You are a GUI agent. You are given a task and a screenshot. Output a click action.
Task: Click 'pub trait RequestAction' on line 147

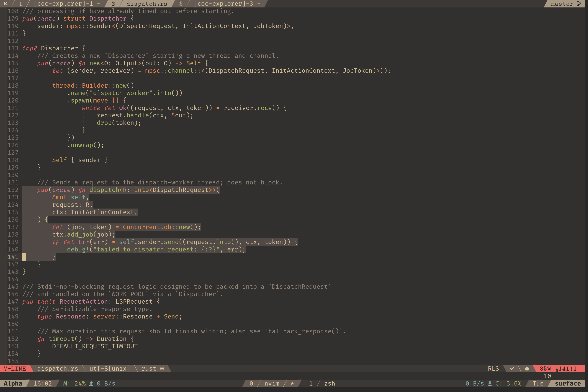tap(65, 301)
